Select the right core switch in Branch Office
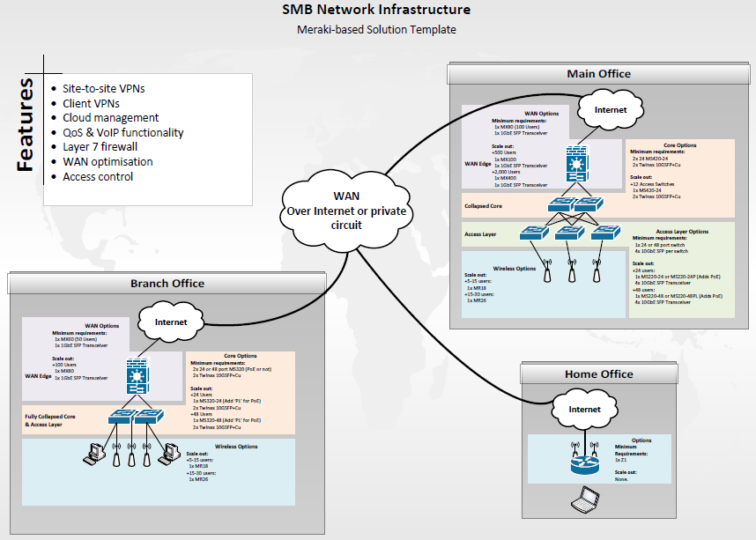 point(149,417)
